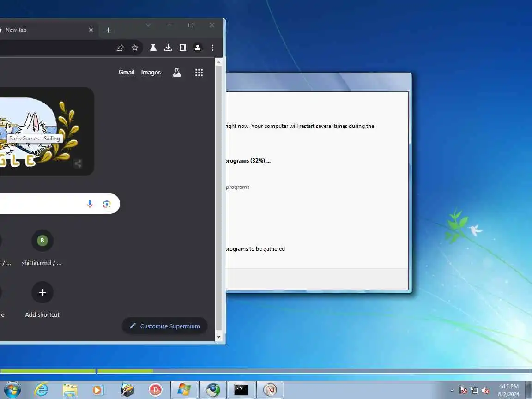Click the Customise Supermium button
The image size is (532, 399).
[165, 326]
